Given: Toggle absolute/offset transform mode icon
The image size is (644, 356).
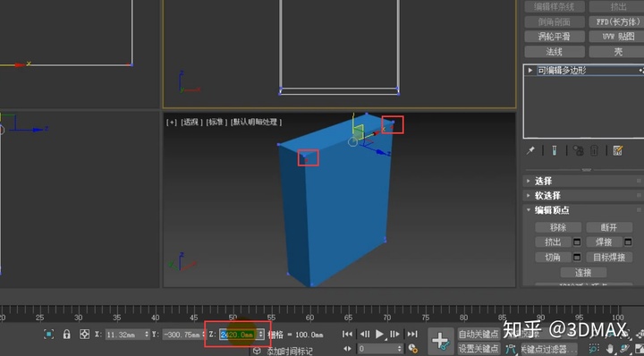Looking at the screenshot, I should pos(85,335).
